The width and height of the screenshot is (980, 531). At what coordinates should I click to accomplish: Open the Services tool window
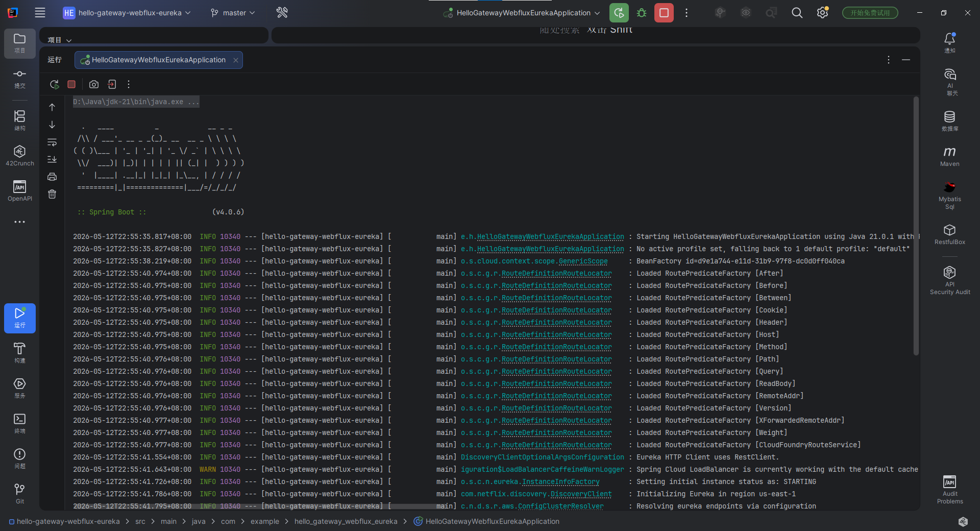19,388
